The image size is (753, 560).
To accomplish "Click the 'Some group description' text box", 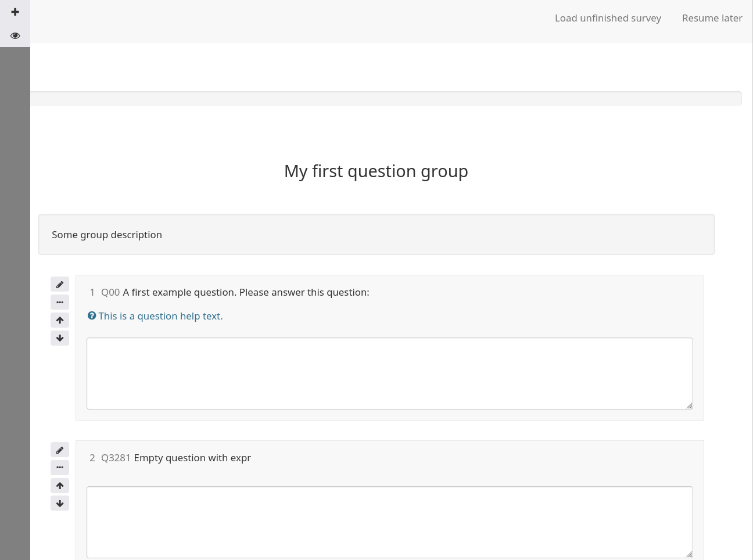I will point(376,235).
